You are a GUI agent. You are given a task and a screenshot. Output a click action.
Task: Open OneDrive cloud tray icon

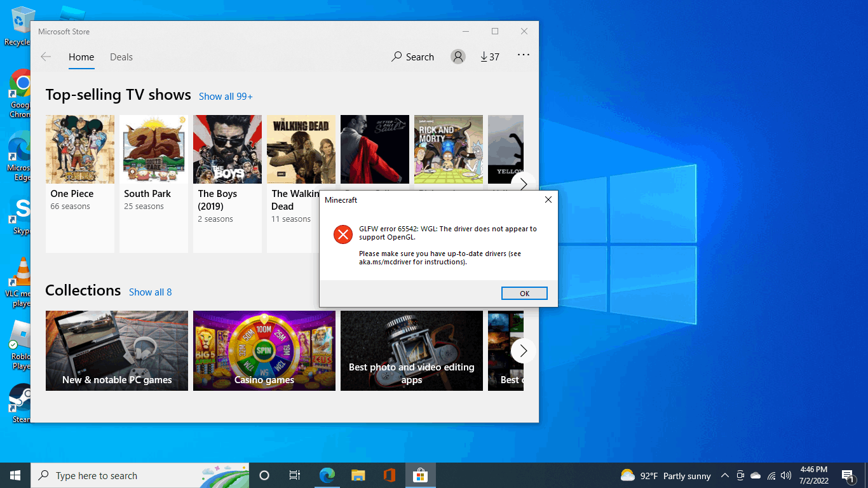(x=756, y=475)
